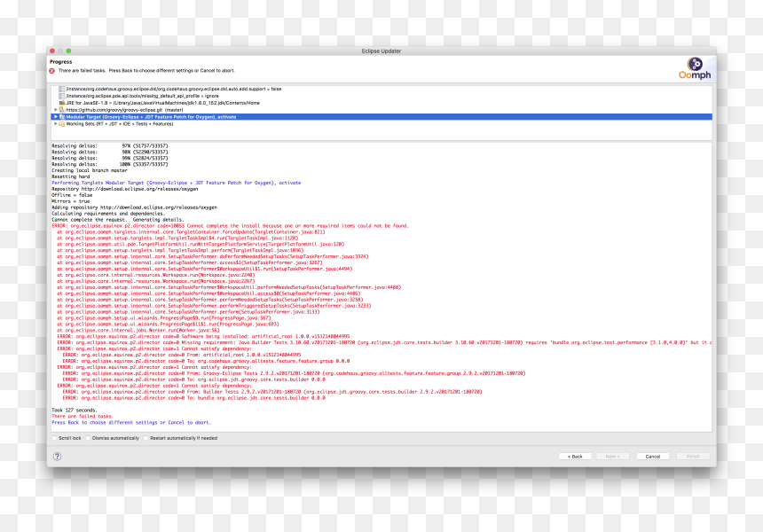Click 'Cannot complete the install' error line
The image size is (763, 532).
[230, 225]
